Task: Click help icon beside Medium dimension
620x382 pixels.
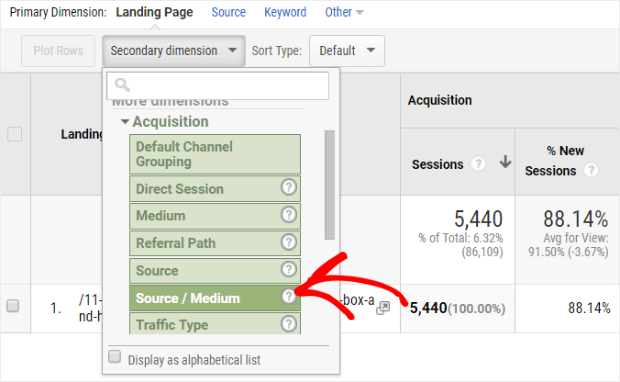Action: 289,214
